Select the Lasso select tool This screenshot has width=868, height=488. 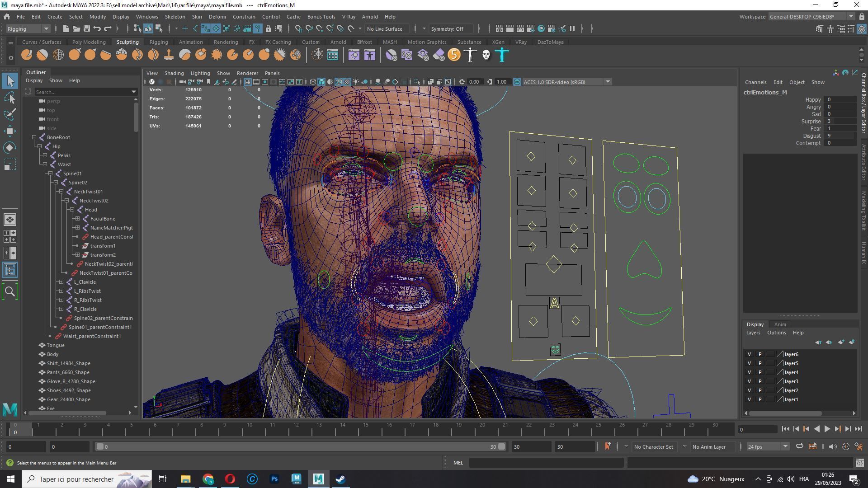point(10,98)
